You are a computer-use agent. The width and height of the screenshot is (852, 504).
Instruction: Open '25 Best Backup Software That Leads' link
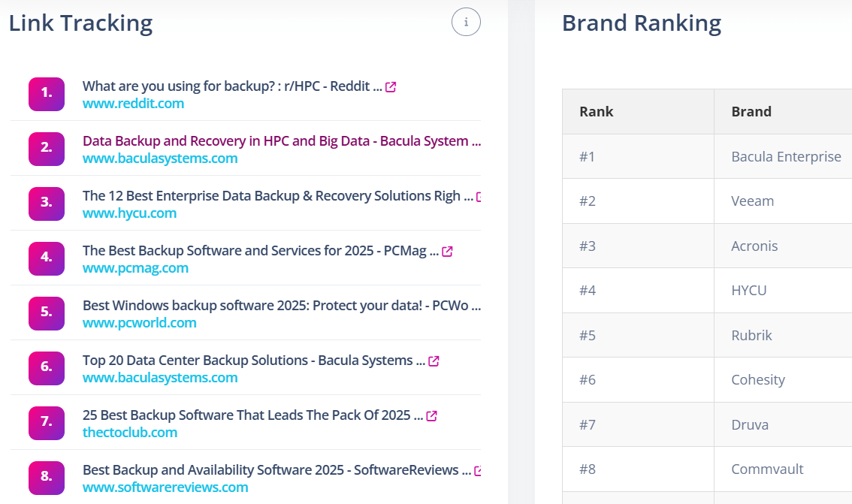(x=252, y=415)
